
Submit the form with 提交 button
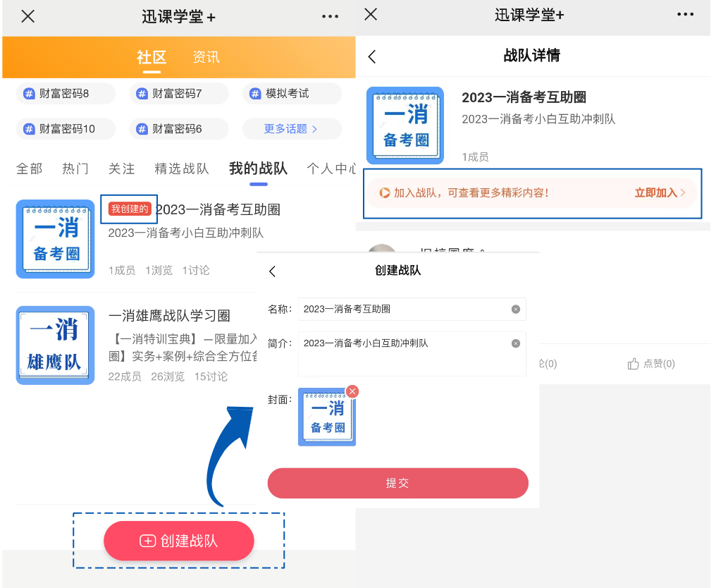point(397,483)
